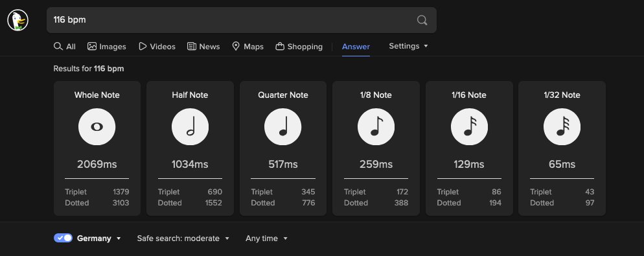The height and width of the screenshot is (256, 644).
Task: Toggle the Germany region switch
Action: (63, 238)
